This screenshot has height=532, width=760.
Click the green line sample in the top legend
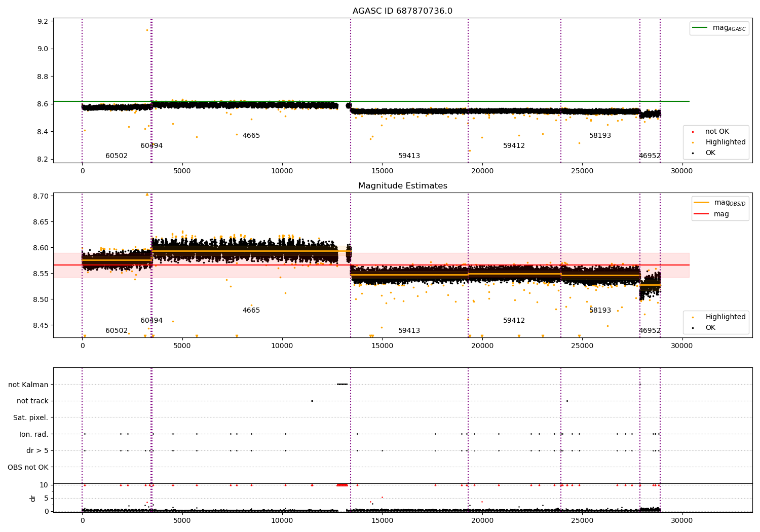click(700, 28)
